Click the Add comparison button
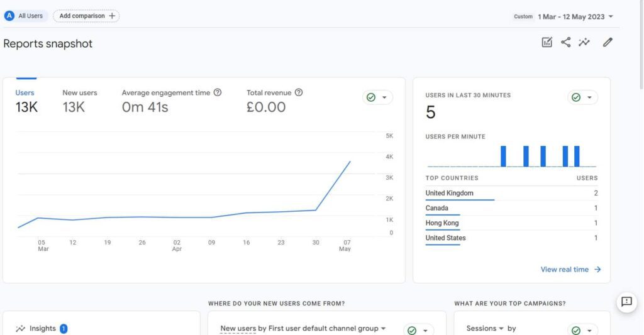 pos(87,16)
